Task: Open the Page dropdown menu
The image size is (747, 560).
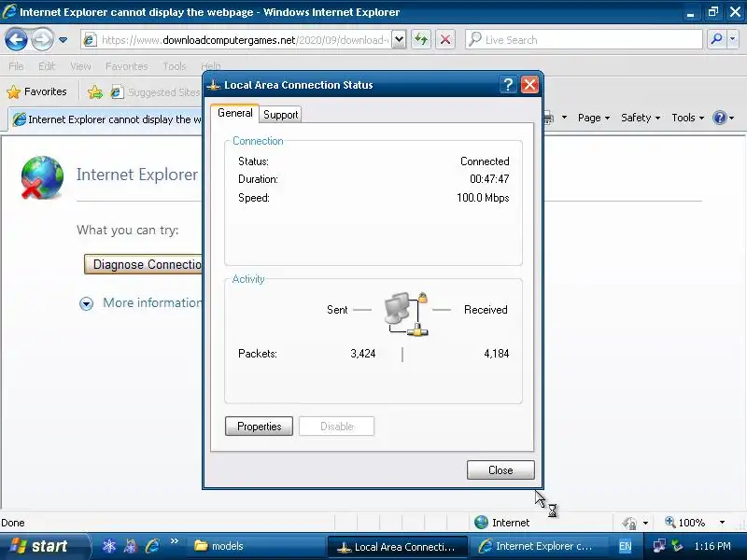Action: [594, 118]
